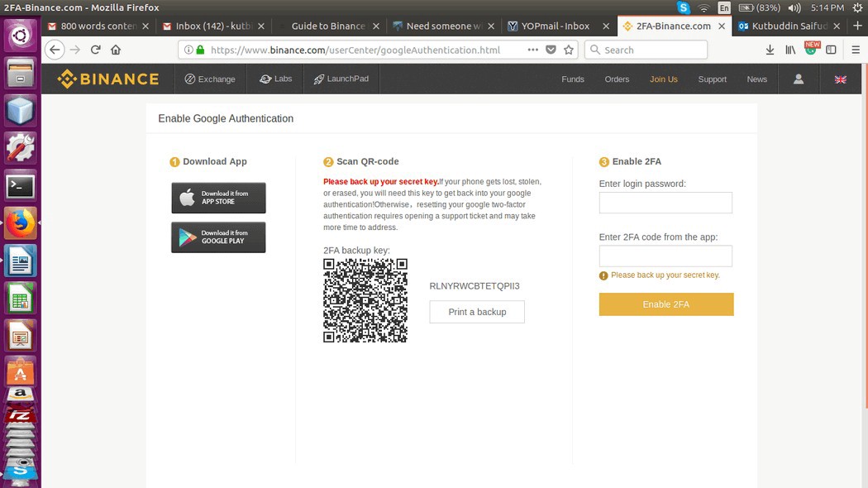Switch to the Inbox (142) Gmail tab
Image resolution: width=868 pixels, height=488 pixels.
point(213,26)
